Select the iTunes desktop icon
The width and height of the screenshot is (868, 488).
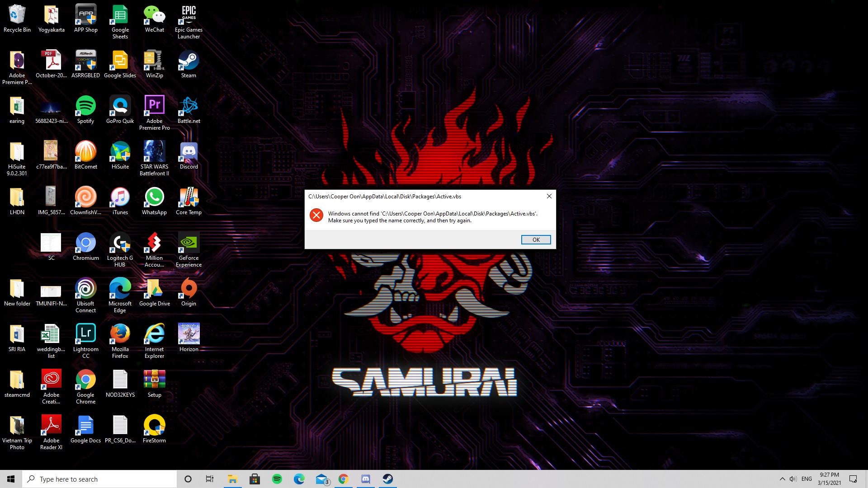tap(120, 202)
